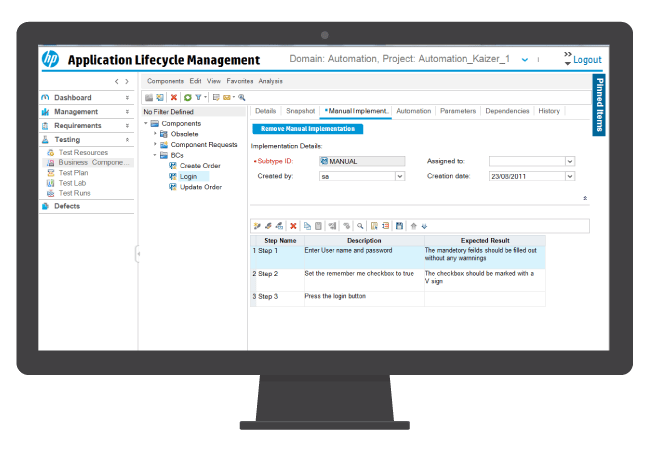650x450 pixels.
Task: Open the View menu
Action: [214, 81]
